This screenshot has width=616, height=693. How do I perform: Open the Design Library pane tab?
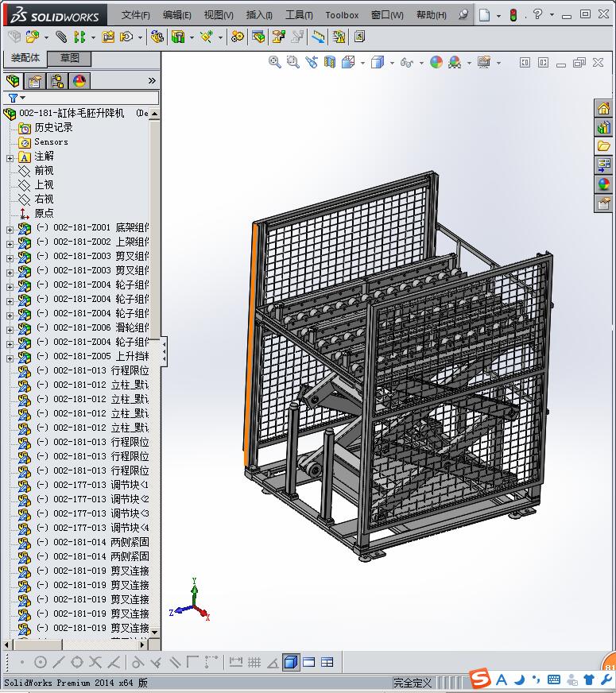[603, 128]
